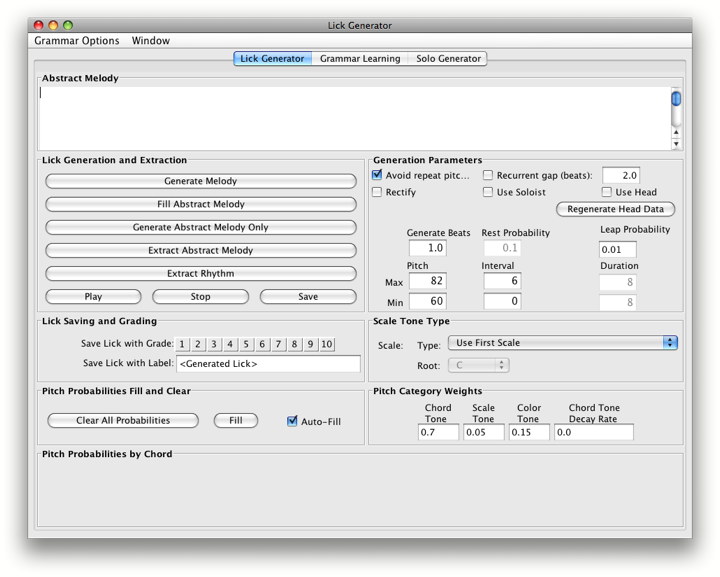Switch to the Solo Generator tab

[x=448, y=59]
